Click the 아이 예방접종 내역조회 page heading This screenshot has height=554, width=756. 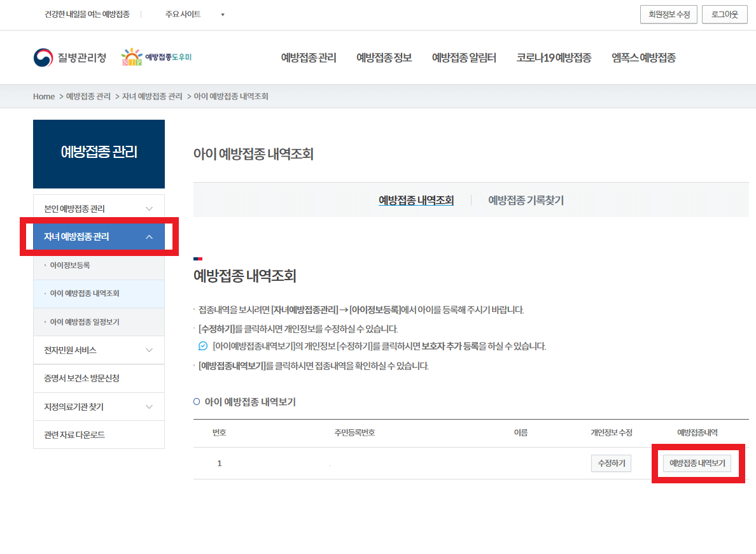click(x=254, y=154)
